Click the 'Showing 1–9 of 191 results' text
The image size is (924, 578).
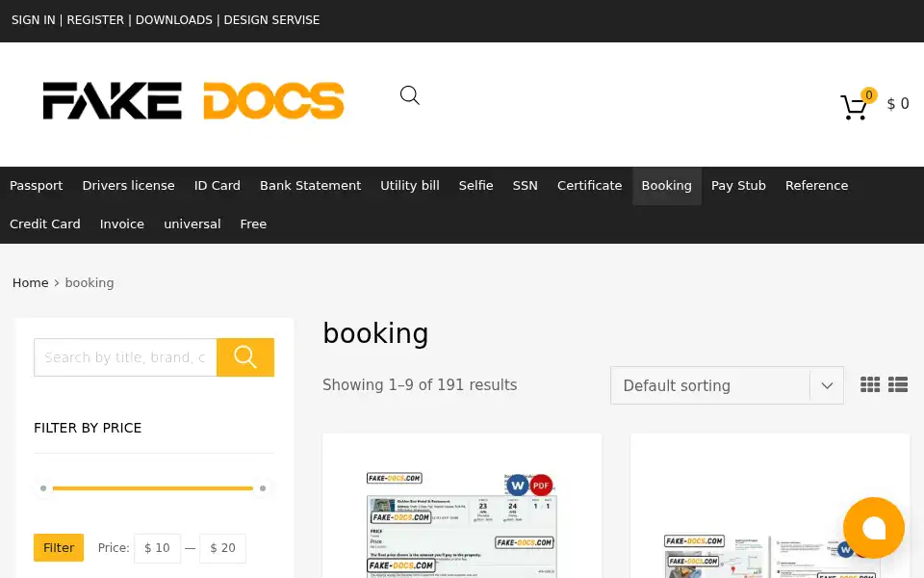point(420,384)
